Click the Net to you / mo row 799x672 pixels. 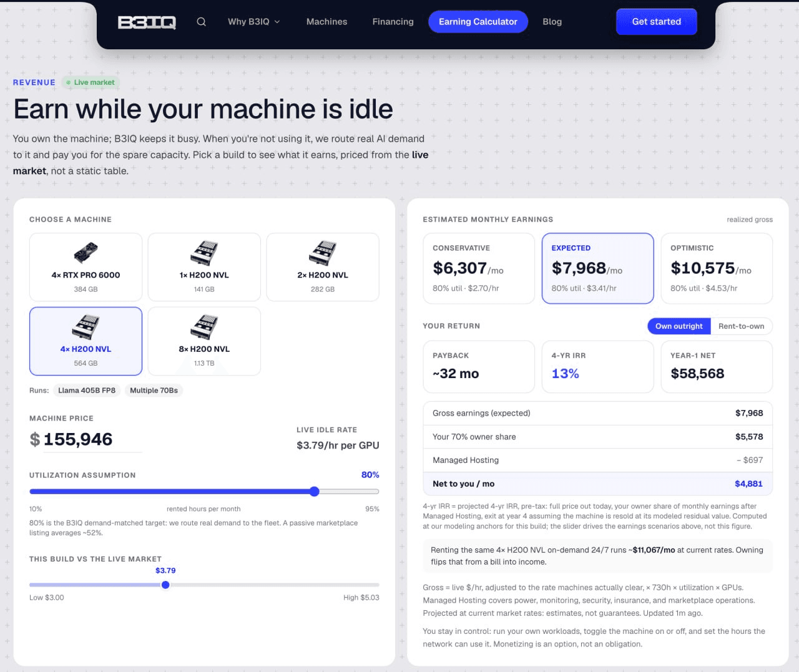pos(597,484)
